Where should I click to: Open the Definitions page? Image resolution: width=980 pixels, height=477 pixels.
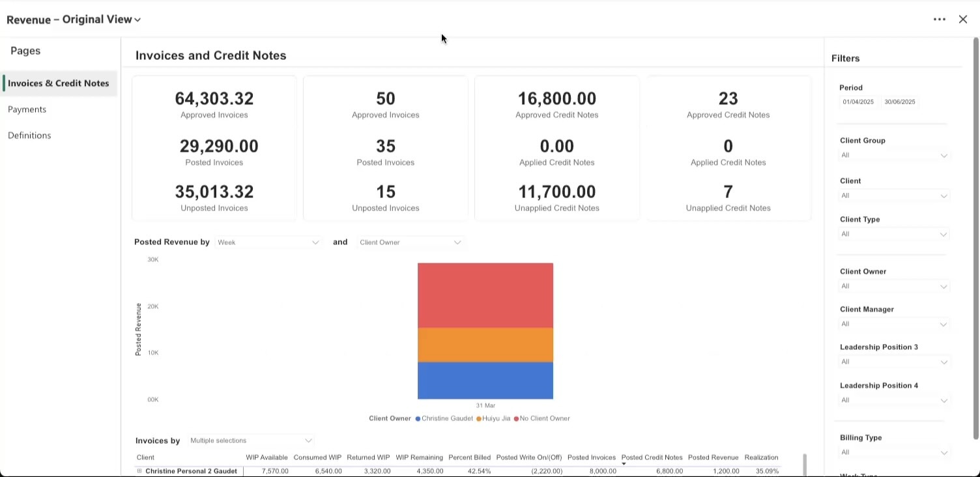[x=29, y=135]
